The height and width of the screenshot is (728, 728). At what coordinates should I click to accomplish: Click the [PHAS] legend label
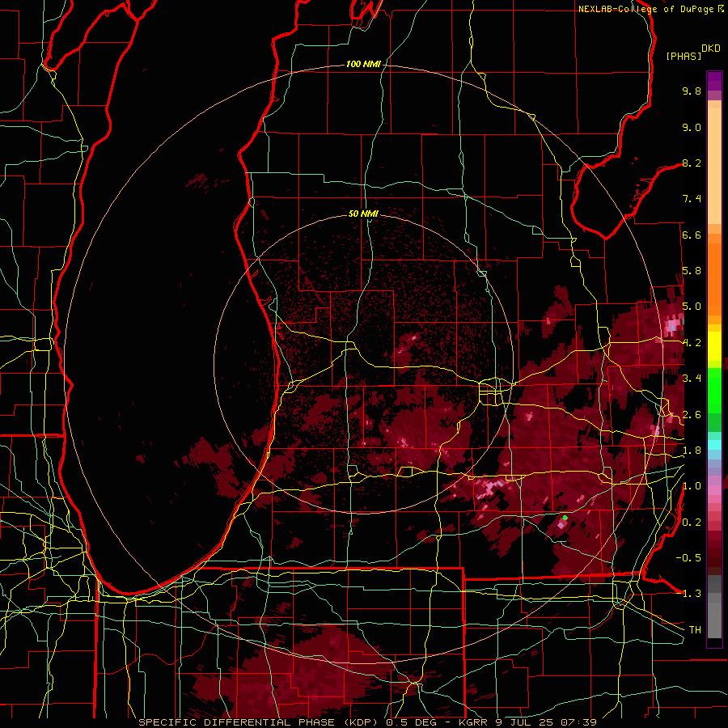pos(684,56)
